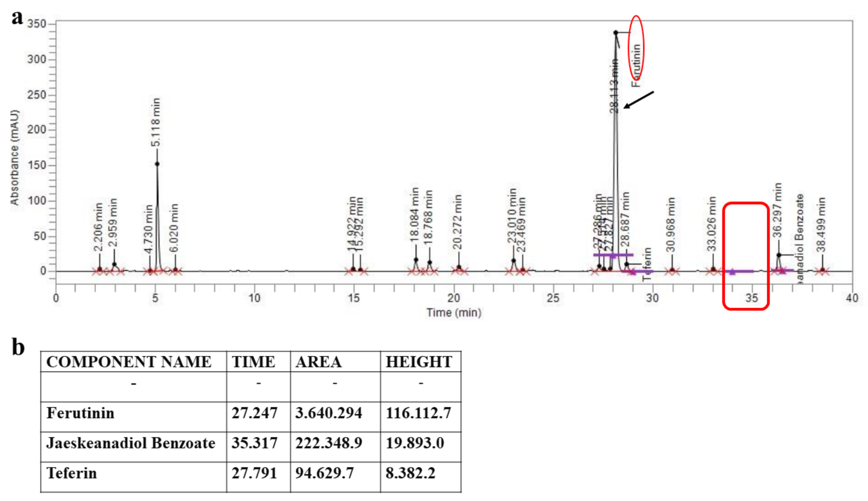Click the black apex dot of the 5.118 min peak
868x501 pixels.
click(157, 164)
